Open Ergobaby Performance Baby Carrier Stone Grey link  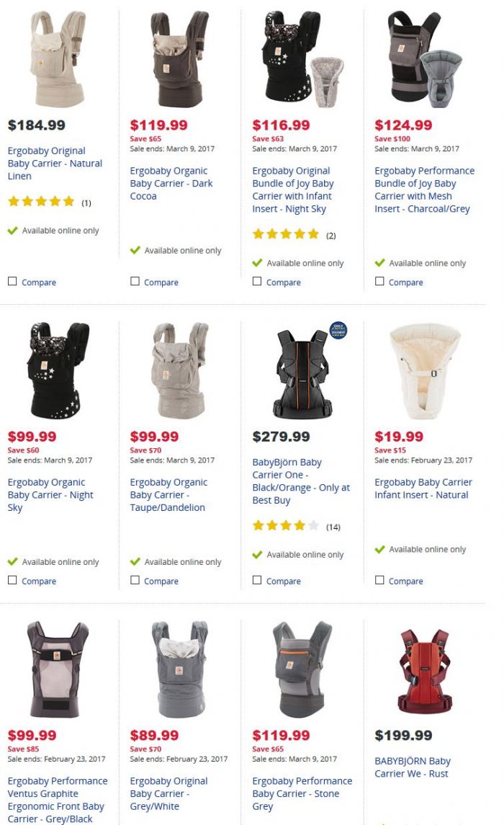point(302,793)
